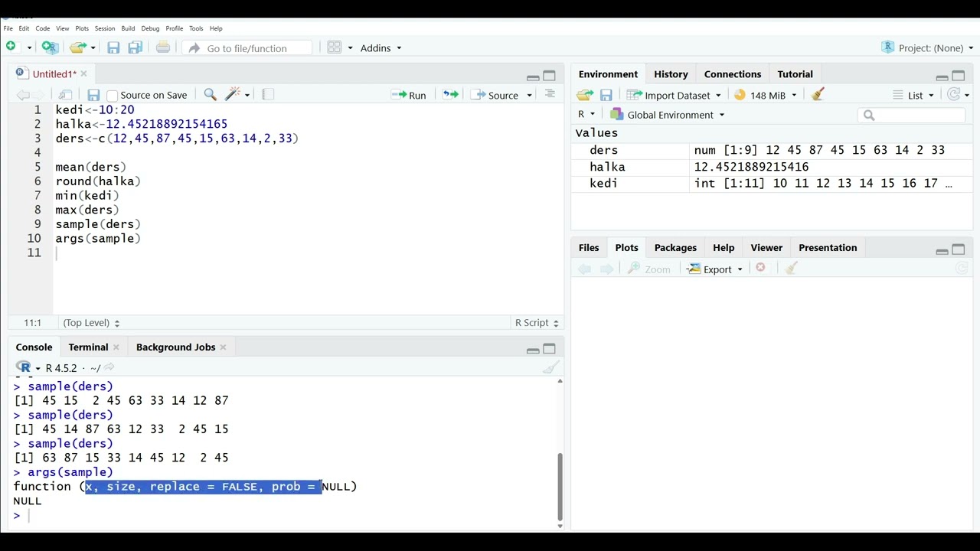The height and width of the screenshot is (551, 980).
Task: Save all open documents
Action: click(136, 47)
